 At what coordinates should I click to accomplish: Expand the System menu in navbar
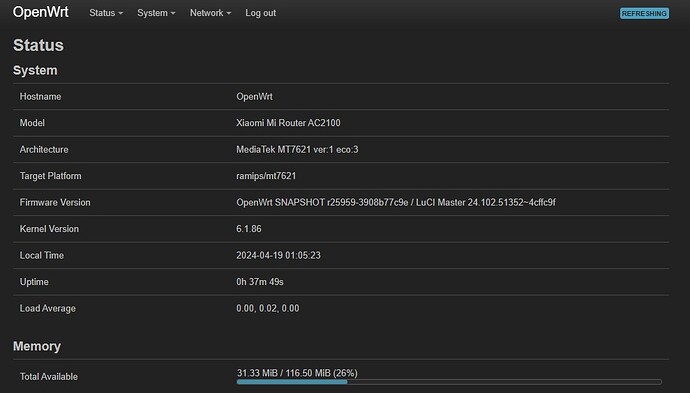[x=156, y=13]
